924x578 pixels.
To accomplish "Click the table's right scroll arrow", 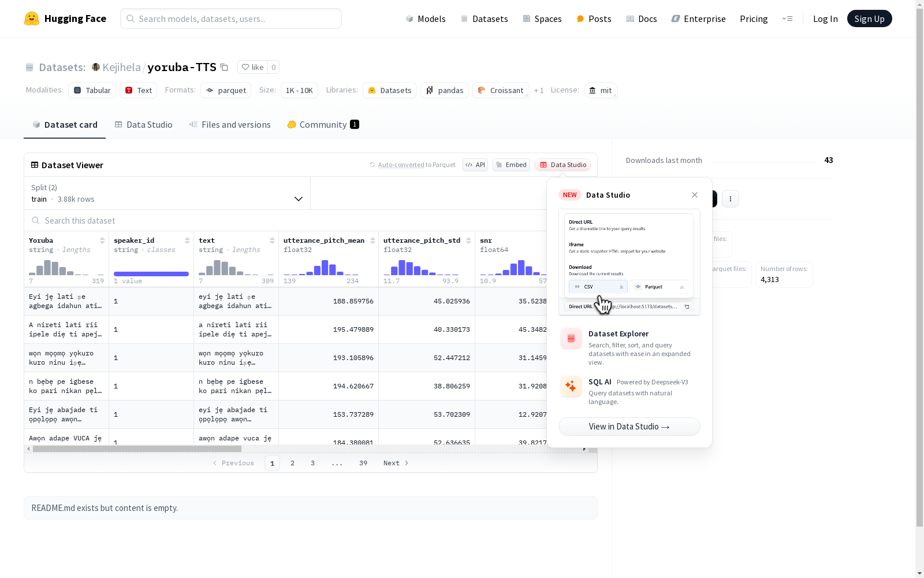I will pyautogui.click(x=584, y=449).
